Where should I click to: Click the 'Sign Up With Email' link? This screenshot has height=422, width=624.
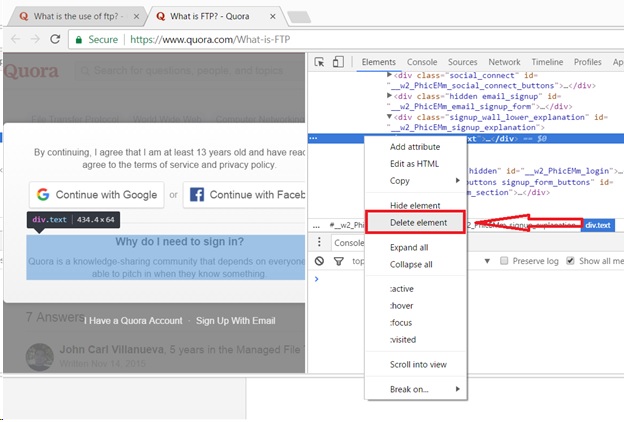pyautogui.click(x=236, y=320)
